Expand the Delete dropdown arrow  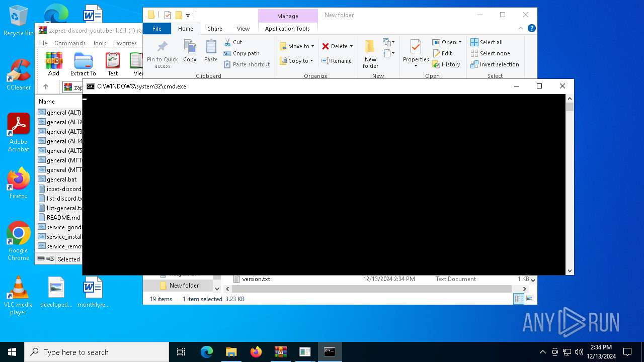click(351, 46)
